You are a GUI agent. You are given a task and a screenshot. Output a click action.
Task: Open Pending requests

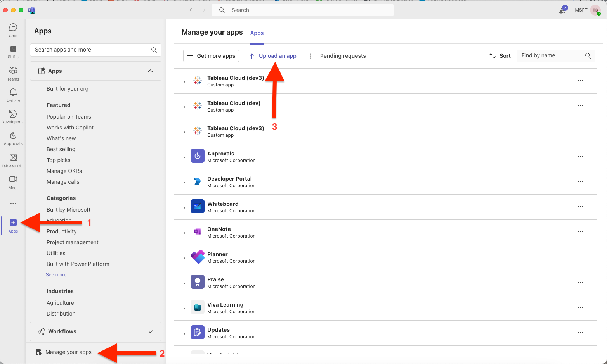point(338,56)
